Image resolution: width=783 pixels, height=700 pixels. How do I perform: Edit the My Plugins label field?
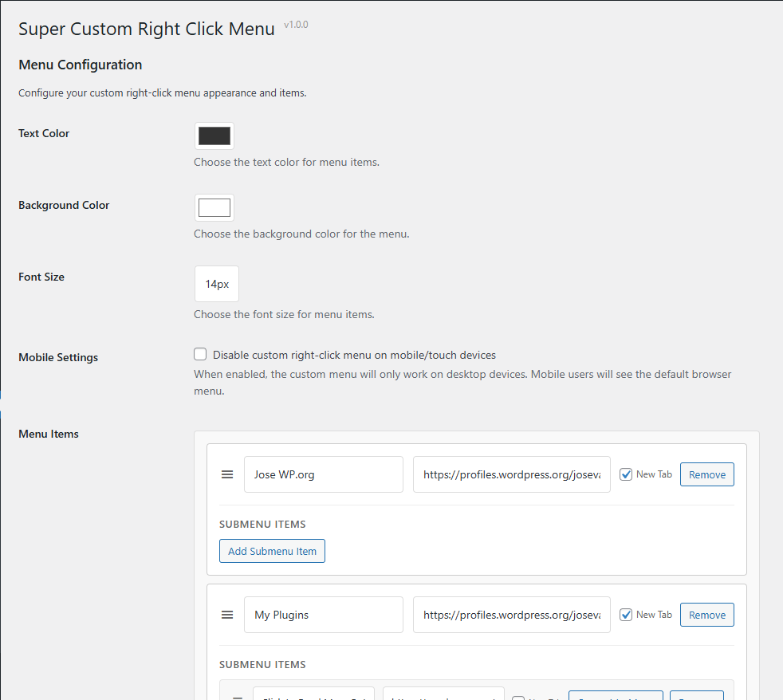(x=323, y=615)
